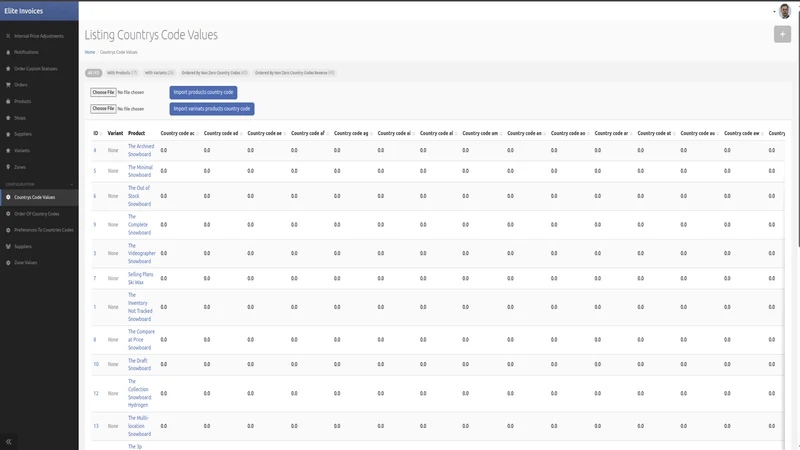Click Preferences To Countries Codes gear icon

[8, 230]
